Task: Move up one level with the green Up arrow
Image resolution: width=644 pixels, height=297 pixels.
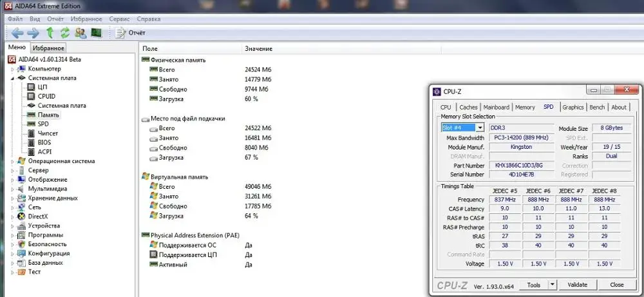Action: click(x=50, y=33)
